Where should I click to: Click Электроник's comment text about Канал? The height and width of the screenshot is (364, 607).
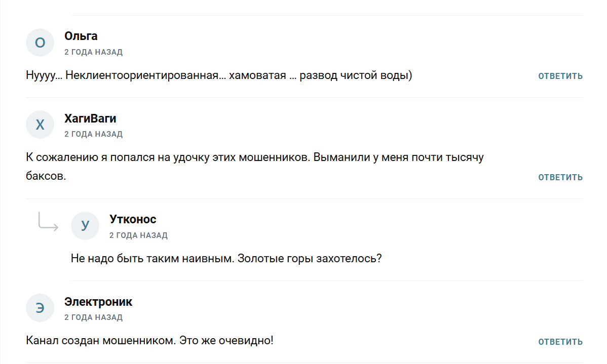(x=149, y=340)
